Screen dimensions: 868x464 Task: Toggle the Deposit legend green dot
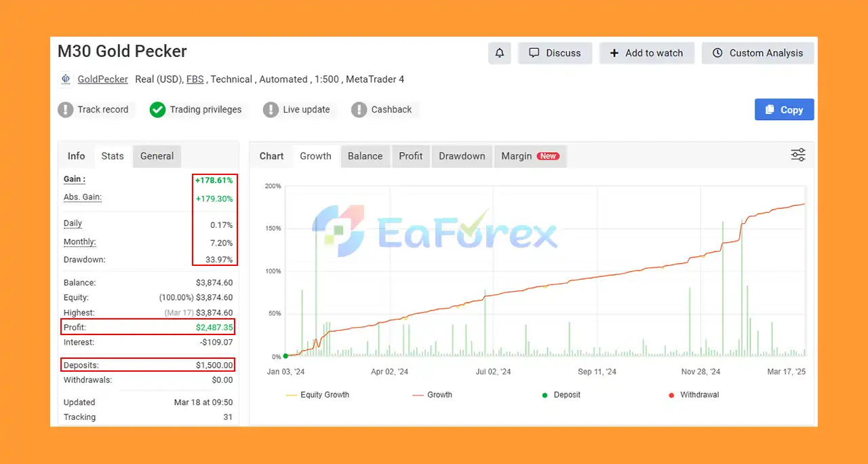click(x=545, y=395)
